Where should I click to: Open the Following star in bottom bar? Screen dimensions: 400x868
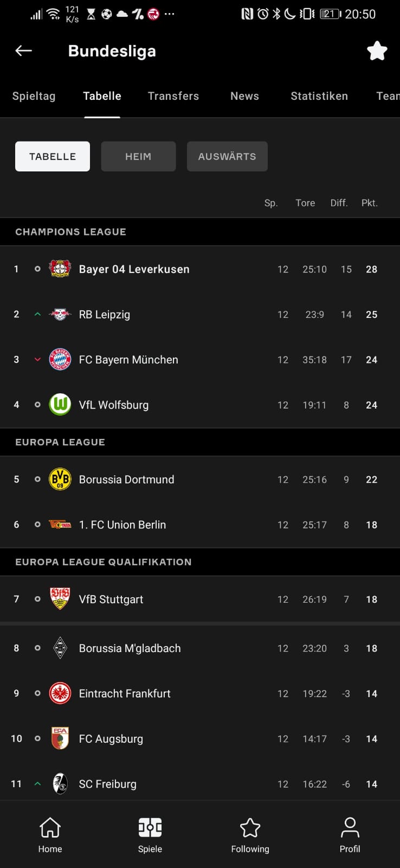tap(250, 835)
